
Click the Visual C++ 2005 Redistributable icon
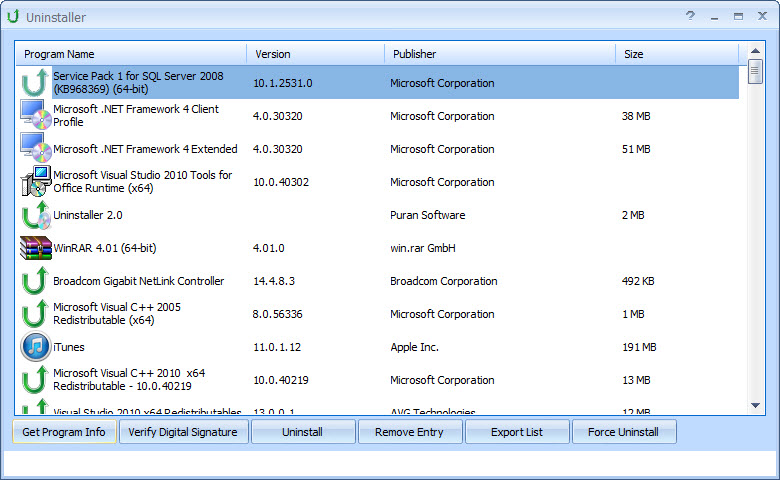click(35, 313)
